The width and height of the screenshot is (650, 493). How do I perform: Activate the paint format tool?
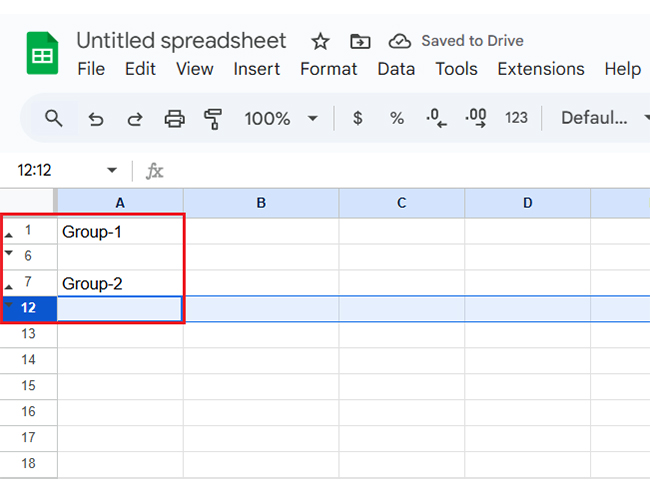[x=213, y=119]
